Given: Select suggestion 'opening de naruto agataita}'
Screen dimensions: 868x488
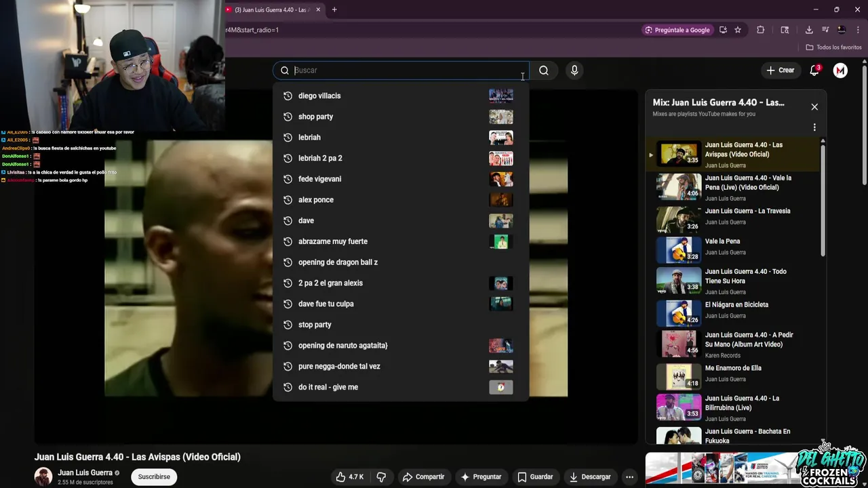Looking at the screenshot, I should click(400, 346).
